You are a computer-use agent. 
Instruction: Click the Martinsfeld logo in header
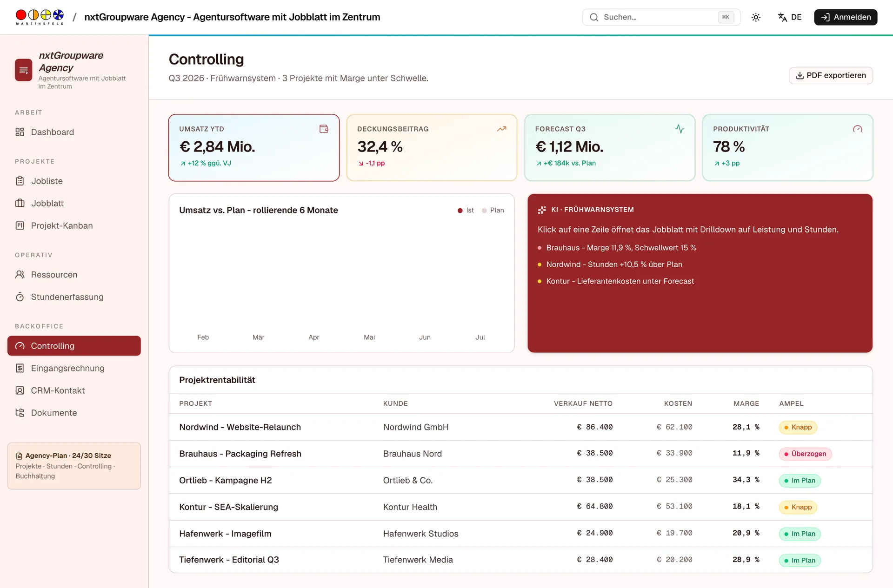(40, 17)
